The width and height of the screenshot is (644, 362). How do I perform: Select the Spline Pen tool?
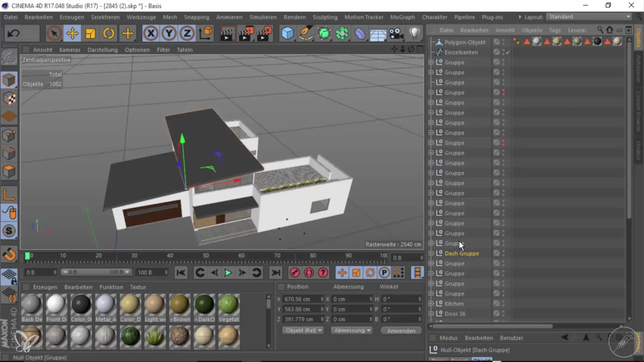(x=306, y=33)
